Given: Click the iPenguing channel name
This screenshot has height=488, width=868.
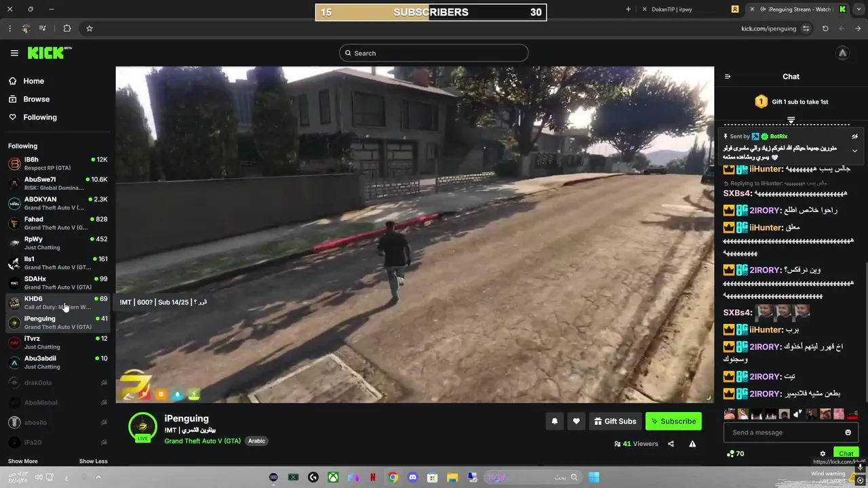Looking at the screenshot, I should point(186,418).
